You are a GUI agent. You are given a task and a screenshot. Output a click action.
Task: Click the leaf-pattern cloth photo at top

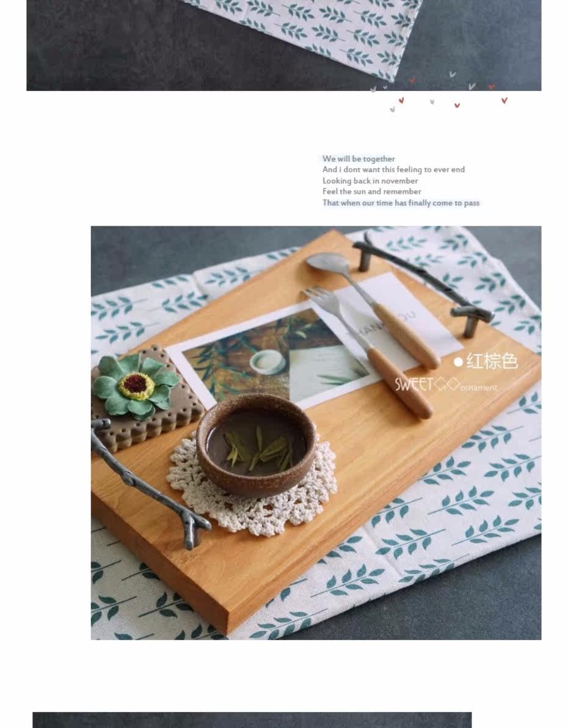(283, 45)
